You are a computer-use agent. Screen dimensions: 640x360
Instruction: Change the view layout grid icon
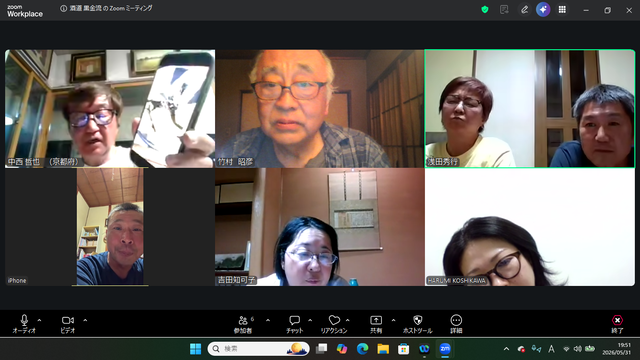[562, 9]
